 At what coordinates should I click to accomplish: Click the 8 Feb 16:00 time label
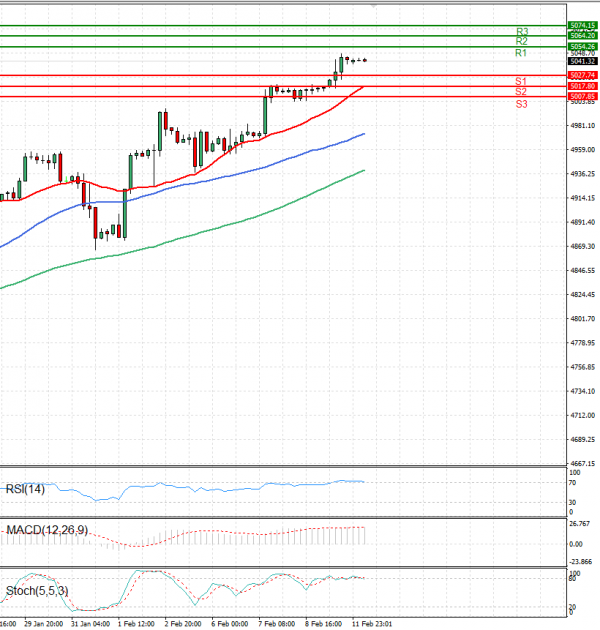(x=324, y=624)
